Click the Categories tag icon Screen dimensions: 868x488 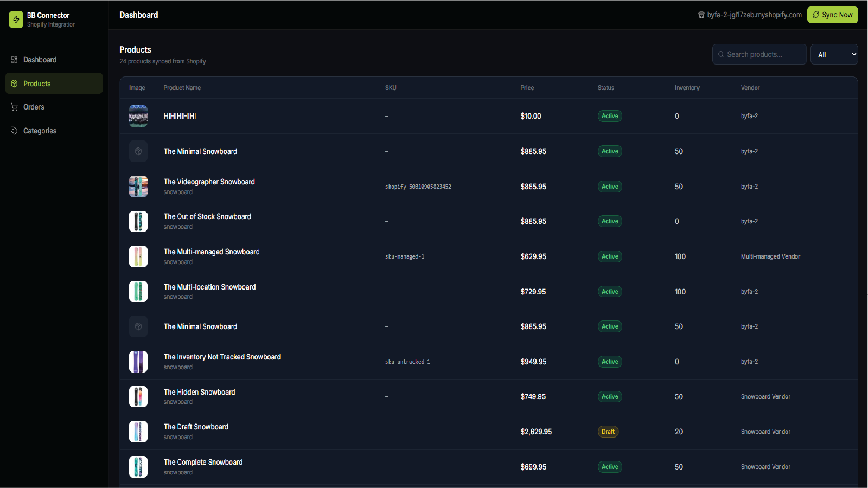point(14,131)
